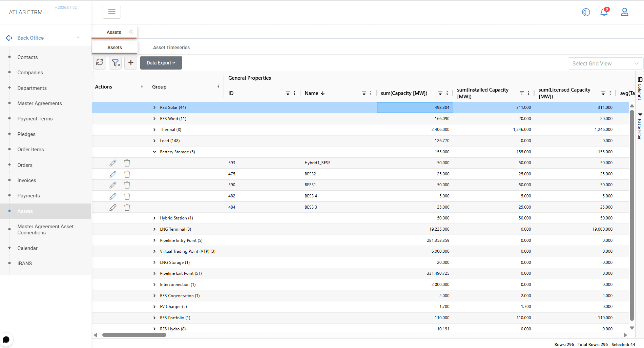Collapse the Battery Storage group
The height and width of the screenshot is (348, 644).
point(154,152)
